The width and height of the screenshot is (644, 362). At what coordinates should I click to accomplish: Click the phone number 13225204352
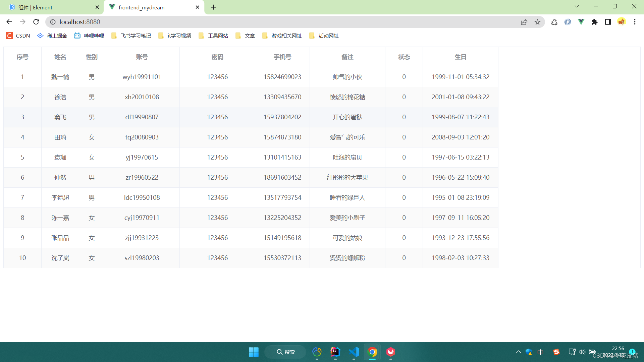pyautogui.click(x=282, y=218)
